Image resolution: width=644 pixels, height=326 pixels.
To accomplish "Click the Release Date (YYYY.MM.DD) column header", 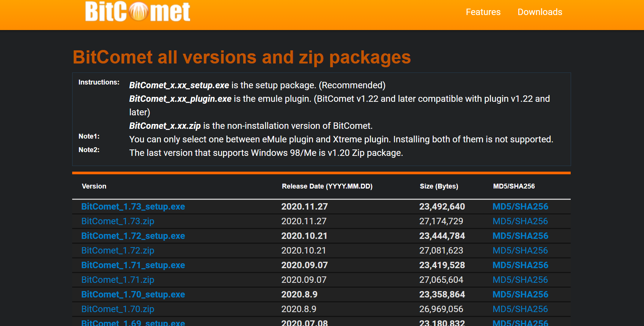I will (327, 186).
